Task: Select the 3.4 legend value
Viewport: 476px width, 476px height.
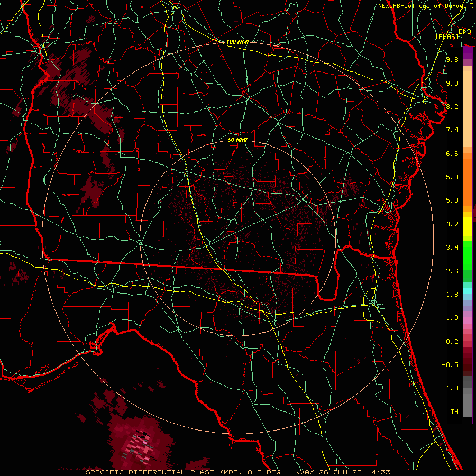Action: tap(452, 248)
